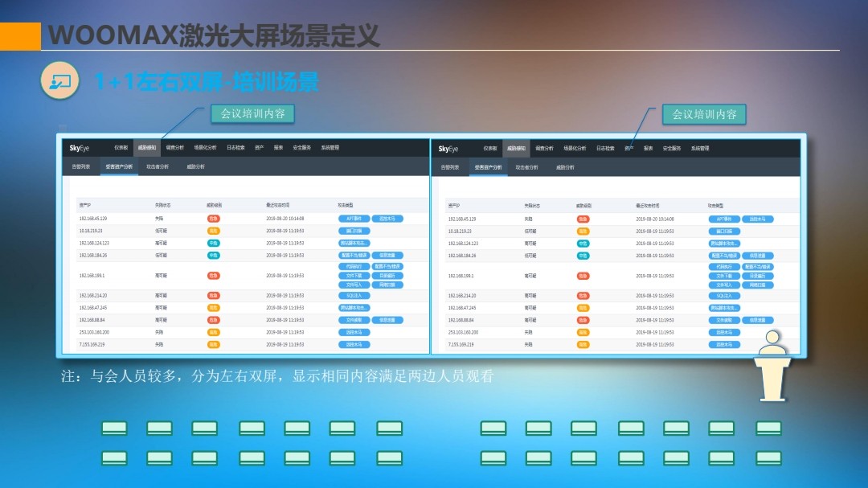Switch to 攻击者分析 tab in right screen
This screenshot has width=868, height=488.
click(x=526, y=167)
